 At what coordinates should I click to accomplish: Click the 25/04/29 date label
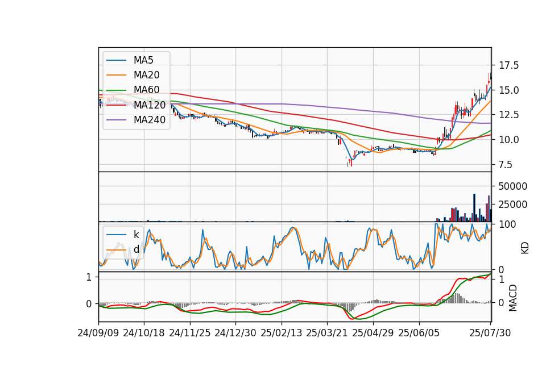click(373, 333)
